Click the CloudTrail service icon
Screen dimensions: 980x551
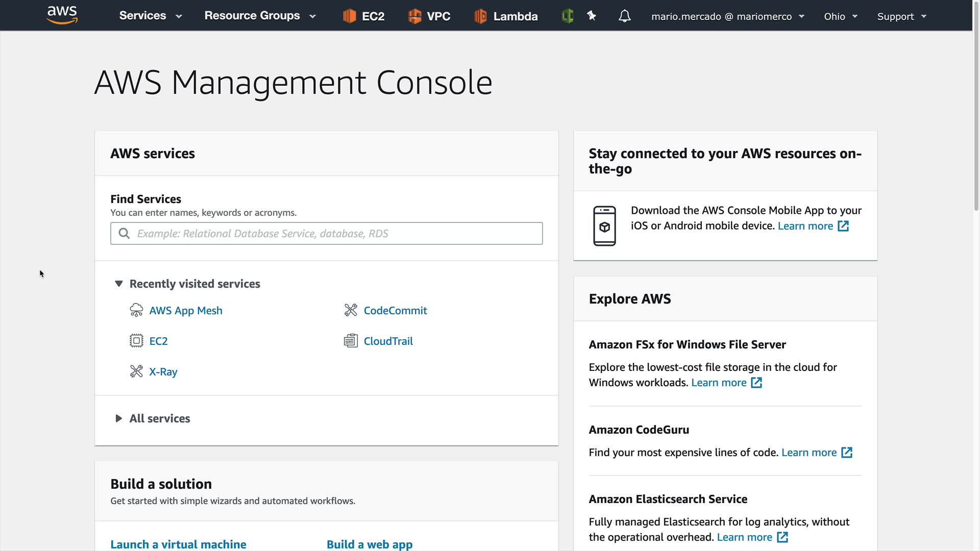click(351, 341)
